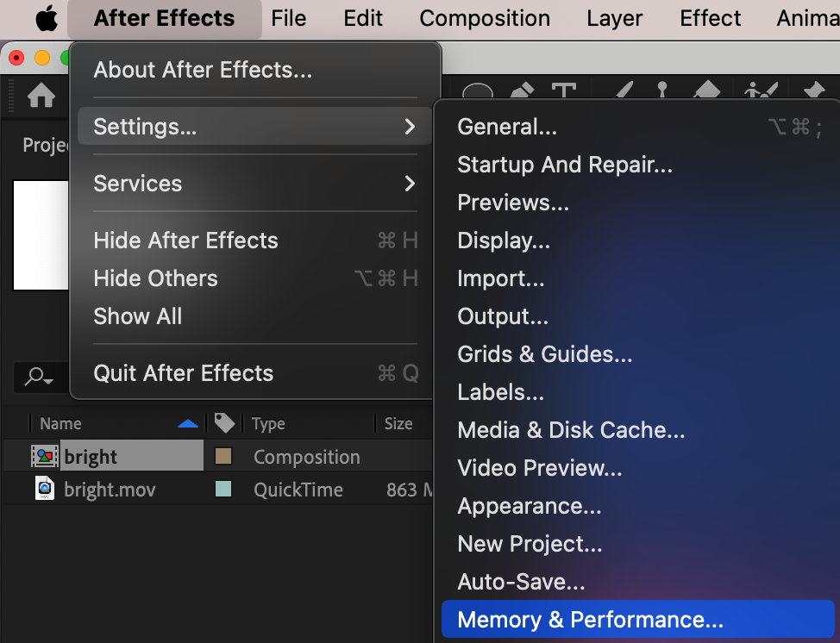
Task: Expand the Settings submenu arrow
Action: point(410,127)
